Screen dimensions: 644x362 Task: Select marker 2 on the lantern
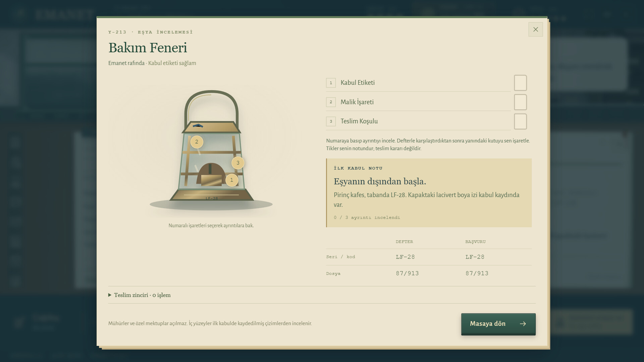pyautogui.click(x=197, y=142)
